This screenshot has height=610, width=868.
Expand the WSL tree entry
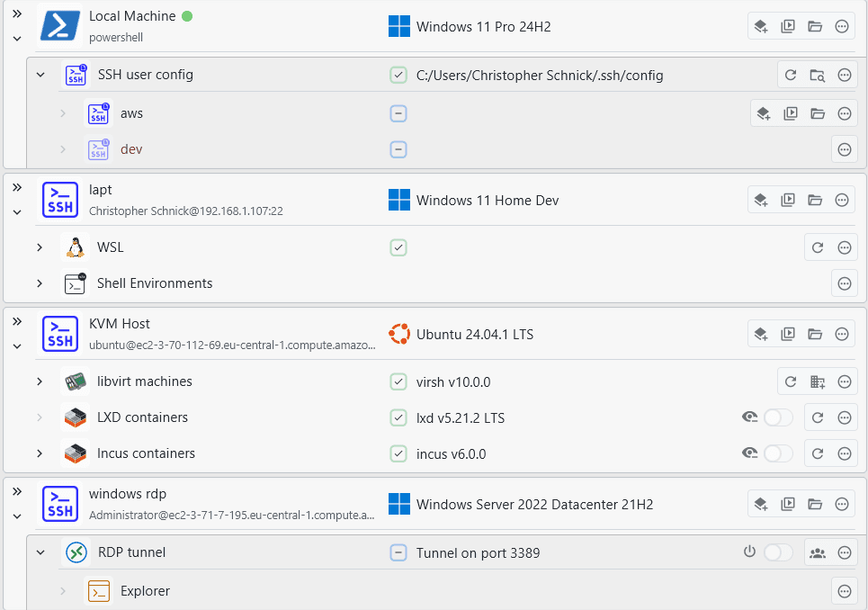(x=40, y=247)
